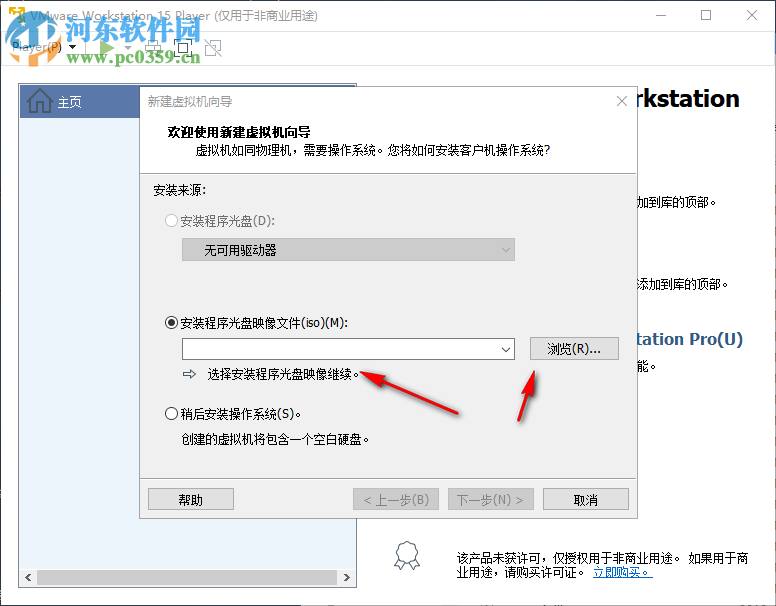
Task: Minimize the VMware Player window
Action: click(661, 15)
